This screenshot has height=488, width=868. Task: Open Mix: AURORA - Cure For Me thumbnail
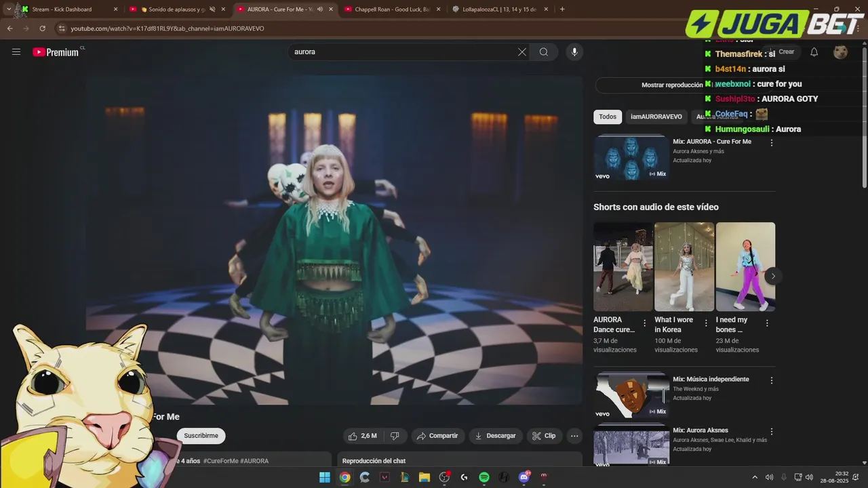(631, 158)
